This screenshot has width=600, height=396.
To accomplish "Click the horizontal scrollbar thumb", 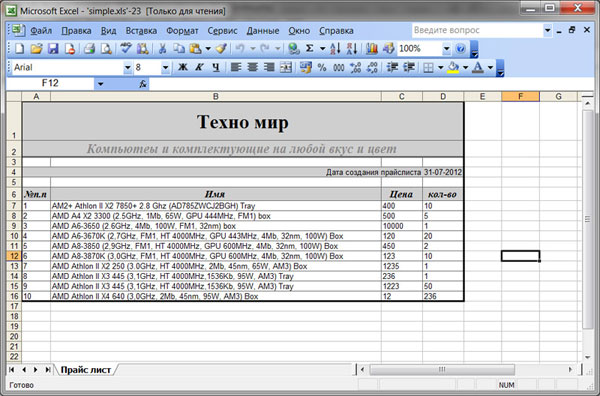I will tap(442, 370).
